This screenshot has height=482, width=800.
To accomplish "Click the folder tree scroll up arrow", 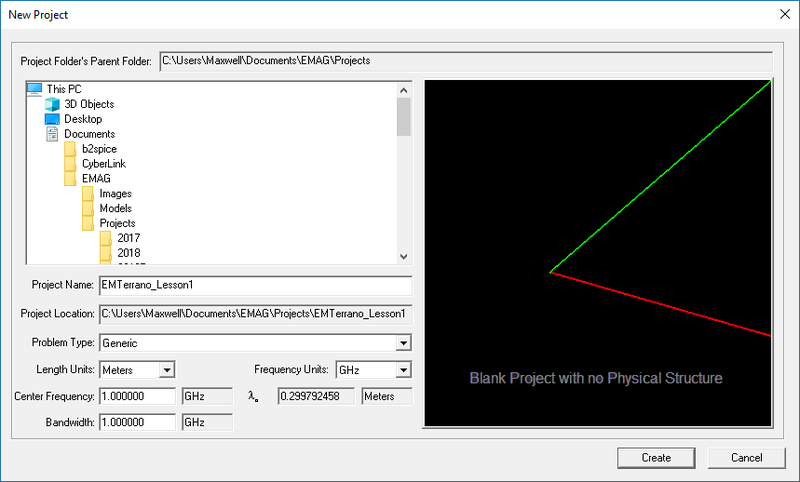I will click(x=404, y=90).
